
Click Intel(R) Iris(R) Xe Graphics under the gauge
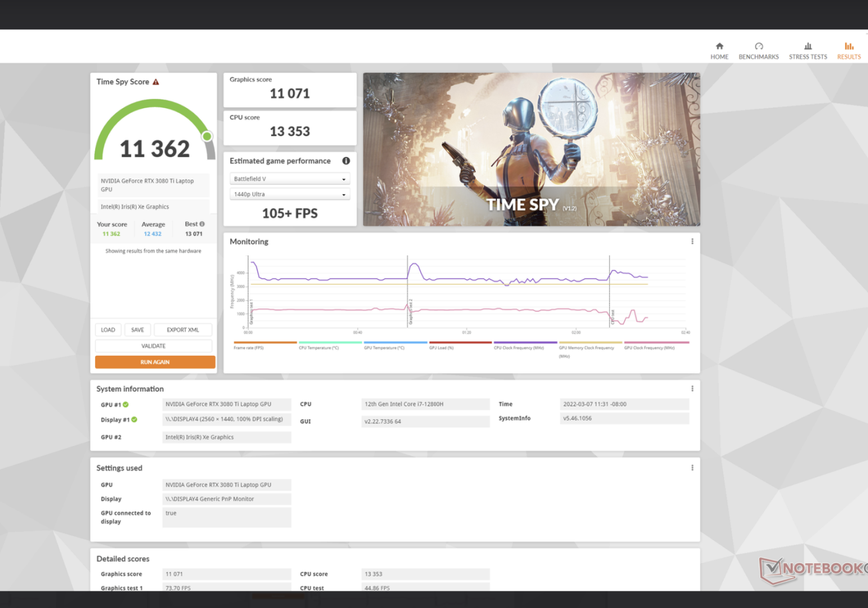154,207
